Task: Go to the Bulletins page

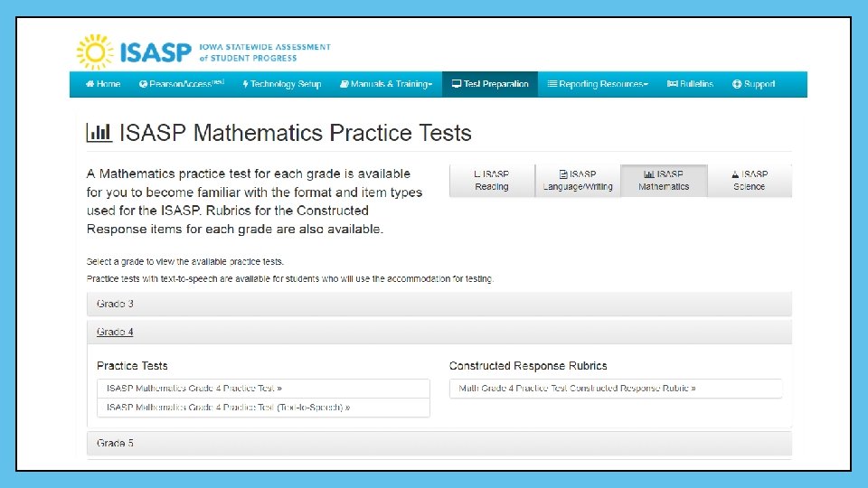Action: pyautogui.click(x=690, y=84)
